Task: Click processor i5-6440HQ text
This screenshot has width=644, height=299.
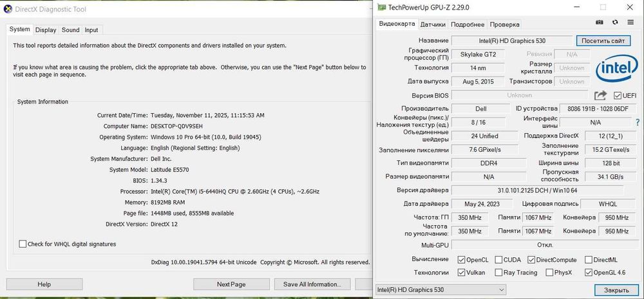Action: (235, 191)
